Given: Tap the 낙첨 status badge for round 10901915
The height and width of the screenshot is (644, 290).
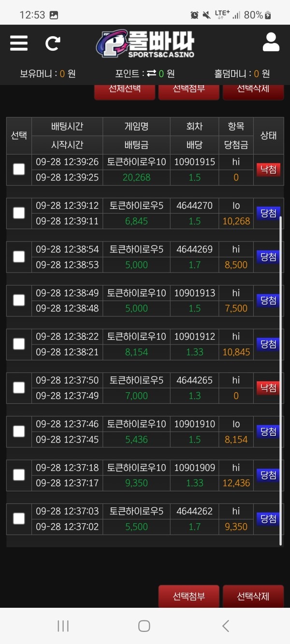Looking at the screenshot, I should 268,170.
